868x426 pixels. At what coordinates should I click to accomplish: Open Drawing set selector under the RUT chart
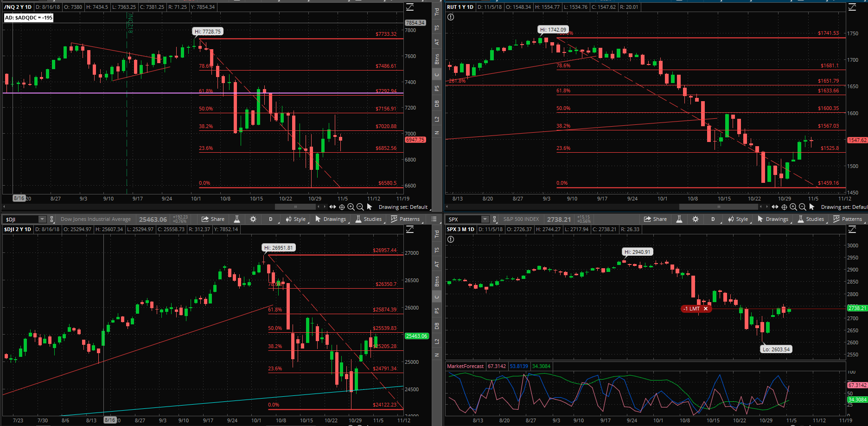pos(844,207)
